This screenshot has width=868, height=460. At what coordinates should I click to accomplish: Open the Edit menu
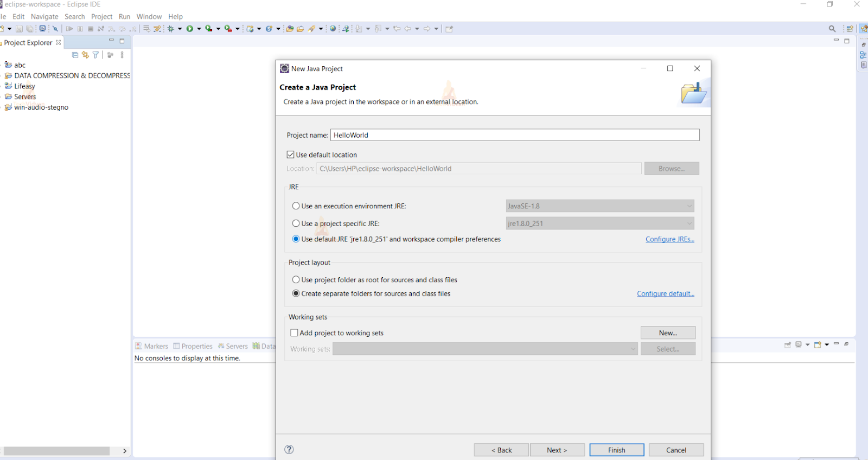coord(18,16)
